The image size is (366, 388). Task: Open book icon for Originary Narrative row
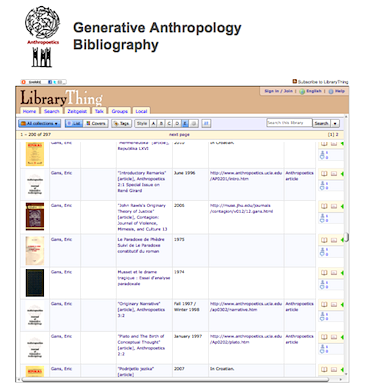(x=324, y=304)
